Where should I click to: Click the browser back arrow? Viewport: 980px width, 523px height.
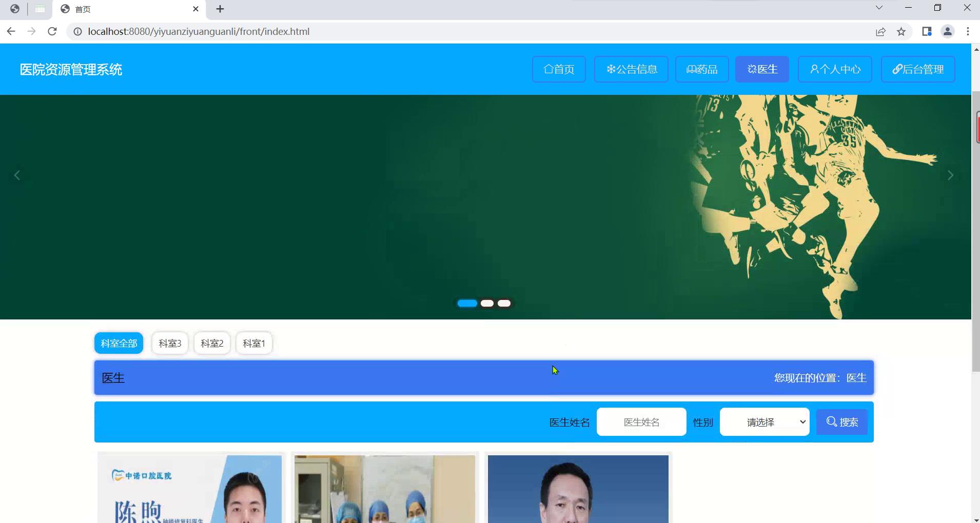click(x=11, y=32)
